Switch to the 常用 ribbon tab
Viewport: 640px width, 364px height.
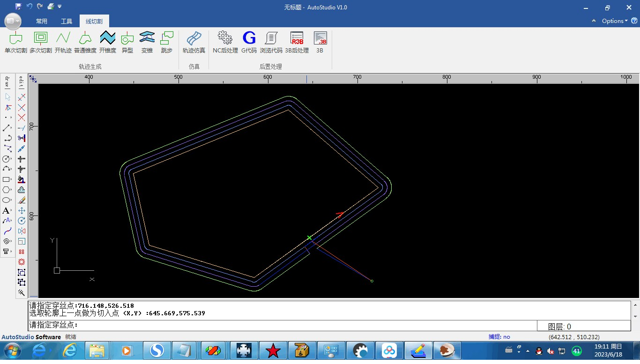[x=42, y=21]
